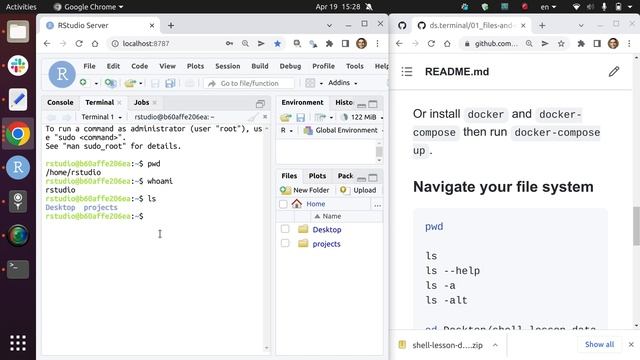Bookmark the GitHub page star
The width and height of the screenshot is (640, 360).
(561, 43)
